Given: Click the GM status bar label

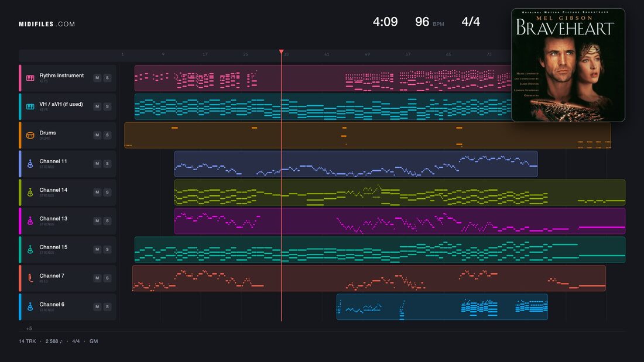Looking at the screenshot, I should coord(94,341).
